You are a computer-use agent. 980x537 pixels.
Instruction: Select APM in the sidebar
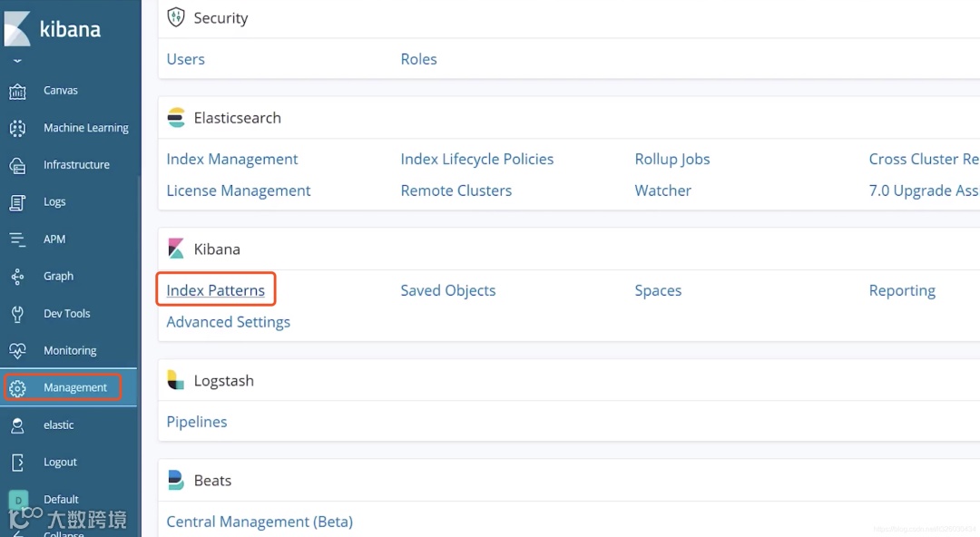(x=54, y=239)
